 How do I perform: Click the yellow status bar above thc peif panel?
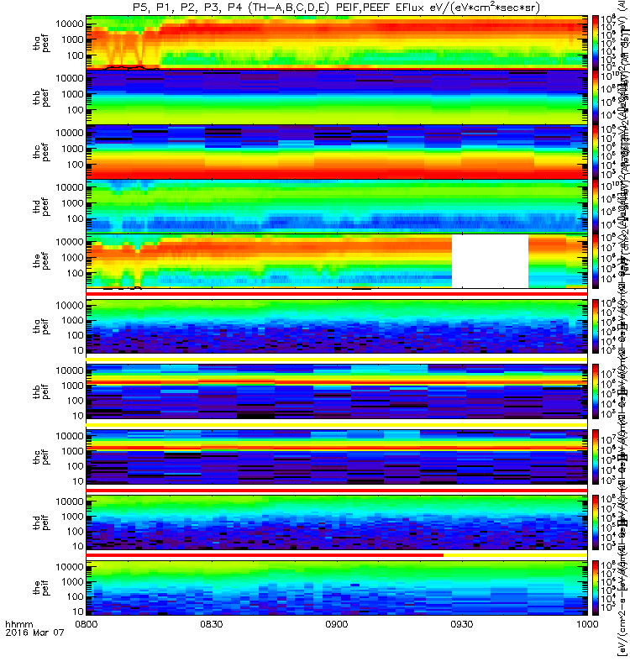tap(337, 425)
